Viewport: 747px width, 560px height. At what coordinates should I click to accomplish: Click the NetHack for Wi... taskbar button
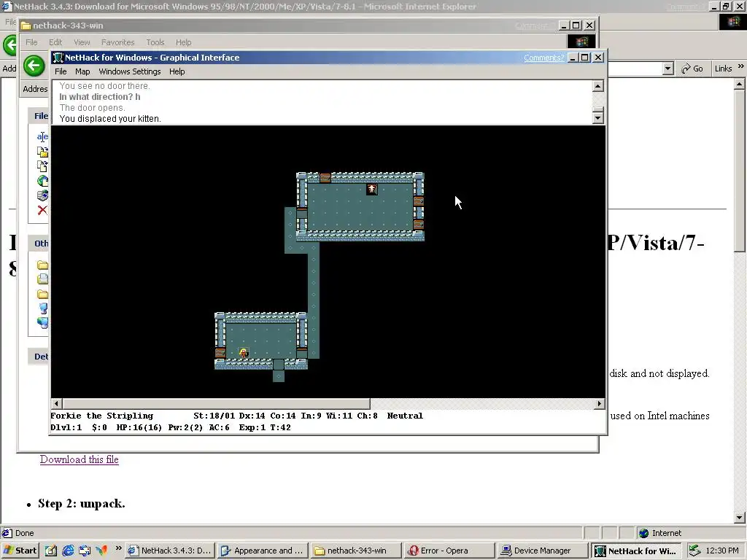click(635, 551)
